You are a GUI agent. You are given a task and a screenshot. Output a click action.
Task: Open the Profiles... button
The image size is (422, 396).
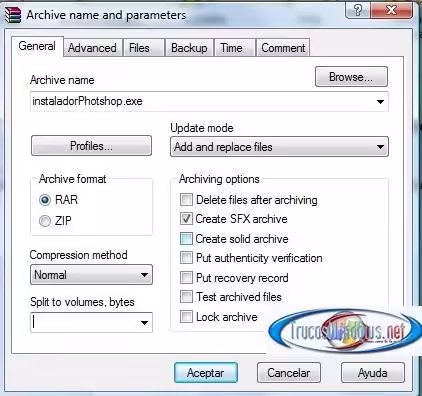click(x=91, y=146)
